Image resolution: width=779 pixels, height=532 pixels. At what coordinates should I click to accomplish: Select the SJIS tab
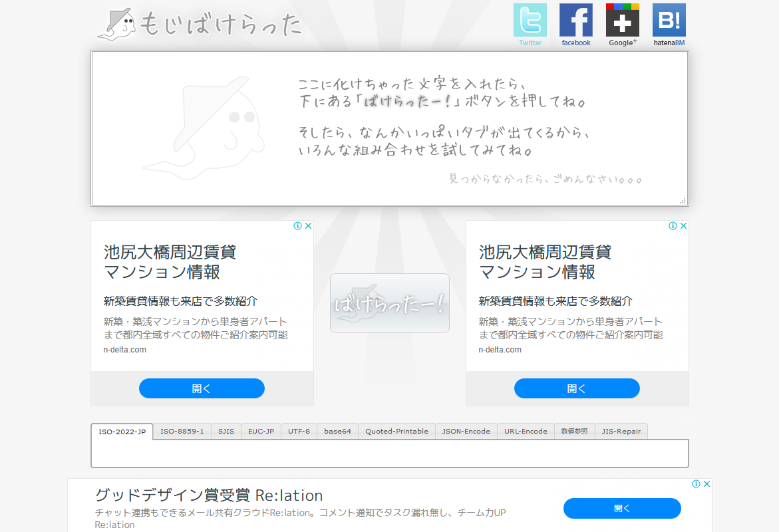pyautogui.click(x=226, y=432)
